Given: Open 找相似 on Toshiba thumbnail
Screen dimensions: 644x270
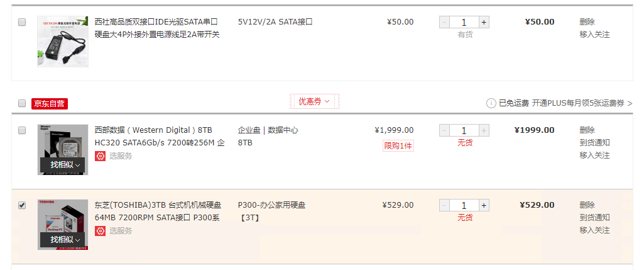Looking at the screenshot, I should coord(65,240).
